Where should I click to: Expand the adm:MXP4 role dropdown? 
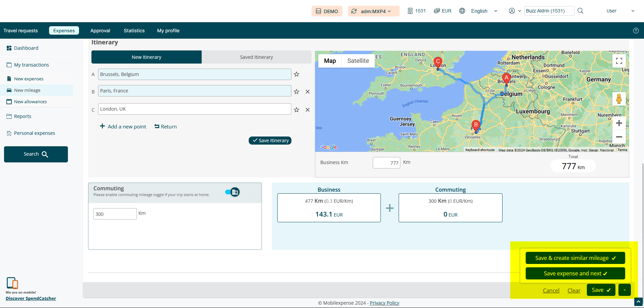tap(373, 11)
